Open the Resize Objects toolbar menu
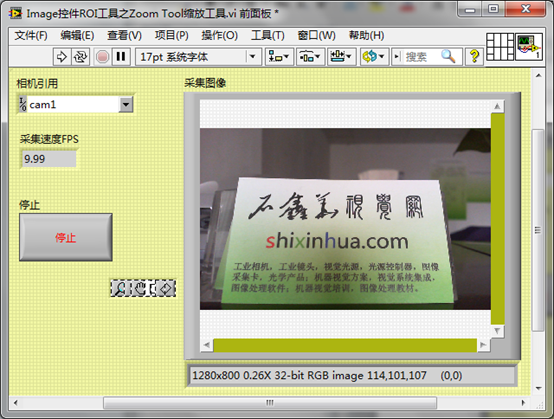 (x=341, y=57)
